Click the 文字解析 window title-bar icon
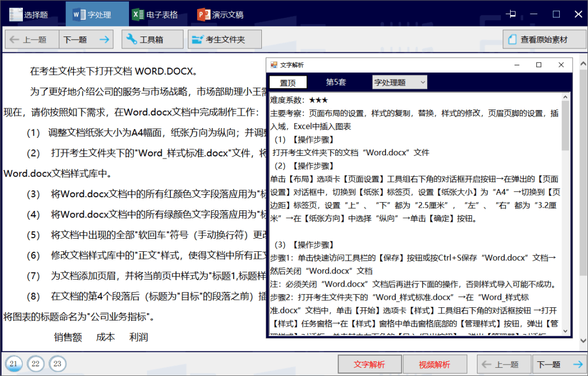The height and width of the screenshot is (376, 588). point(273,64)
